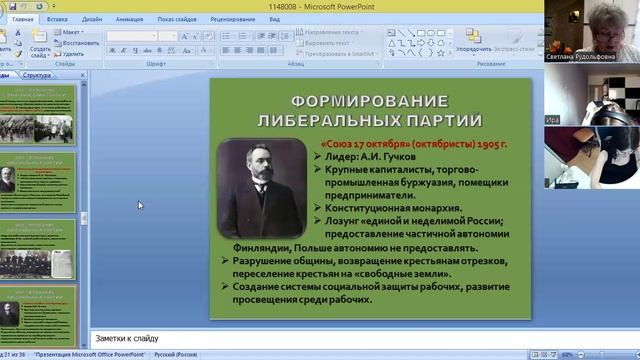Image resolution: width=640 pixels, height=360 pixels.
Task: Click Преобразовать в SmartArt
Action: 336,53
